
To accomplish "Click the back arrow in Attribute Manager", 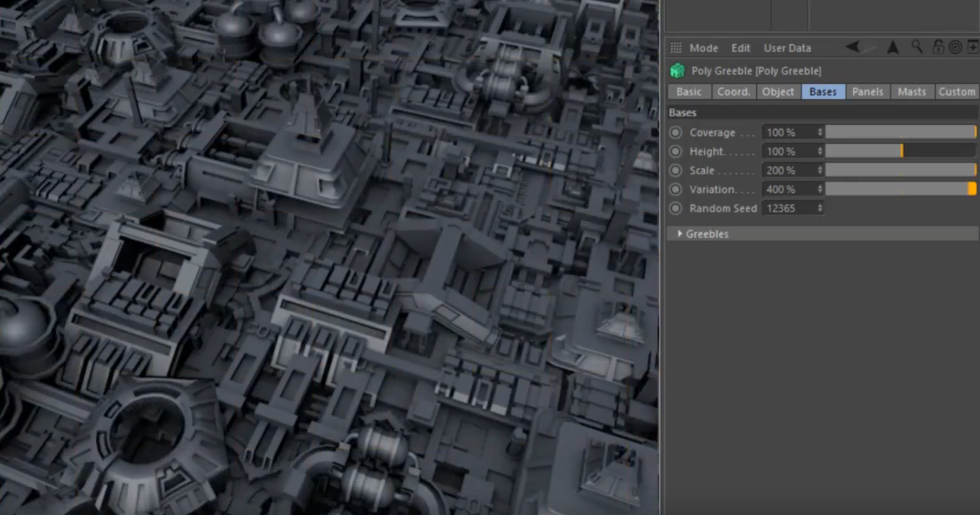I will coord(853,47).
